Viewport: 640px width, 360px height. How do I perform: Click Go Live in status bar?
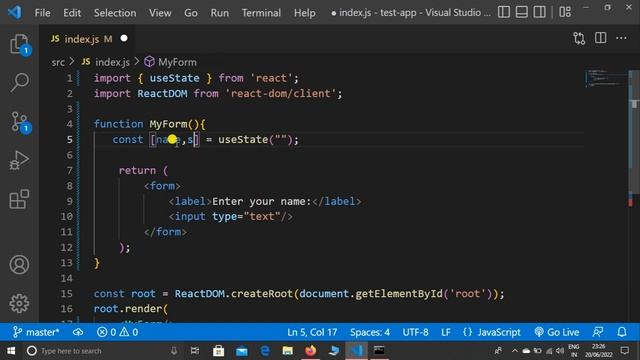coord(557,332)
